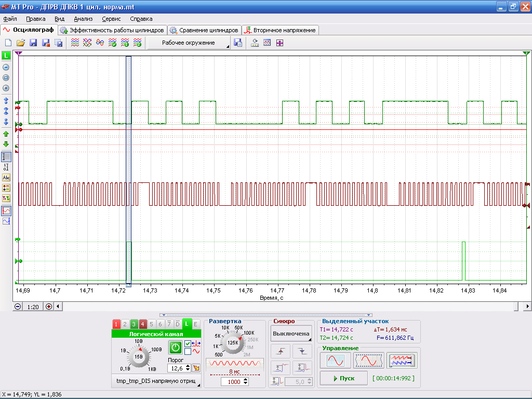Image resolution: width=532 pixels, height=399 pixels.
Task: Zoom out vertically using left sidebar minus icon
Action: tap(6, 67)
